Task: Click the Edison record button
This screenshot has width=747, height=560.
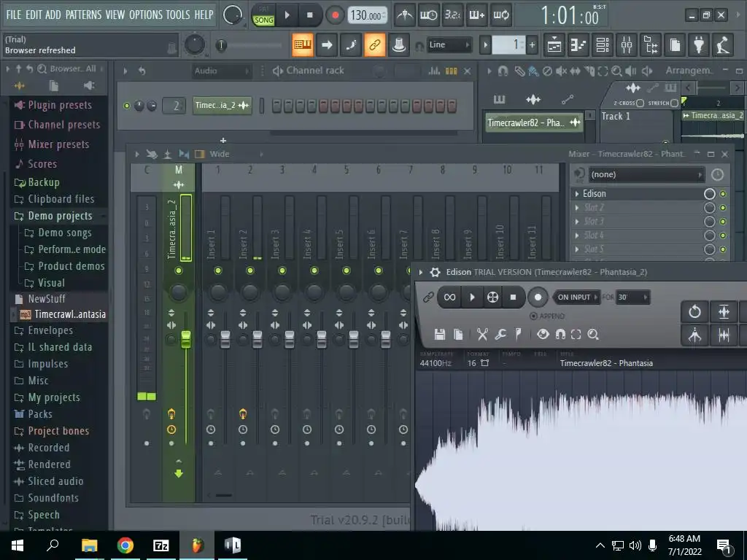Action: click(x=538, y=297)
